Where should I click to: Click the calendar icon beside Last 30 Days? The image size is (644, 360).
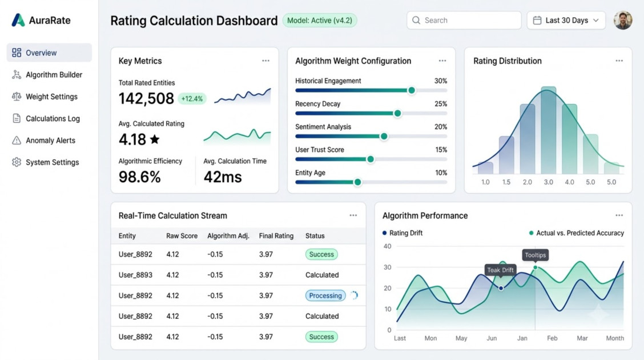pyautogui.click(x=537, y=20)
